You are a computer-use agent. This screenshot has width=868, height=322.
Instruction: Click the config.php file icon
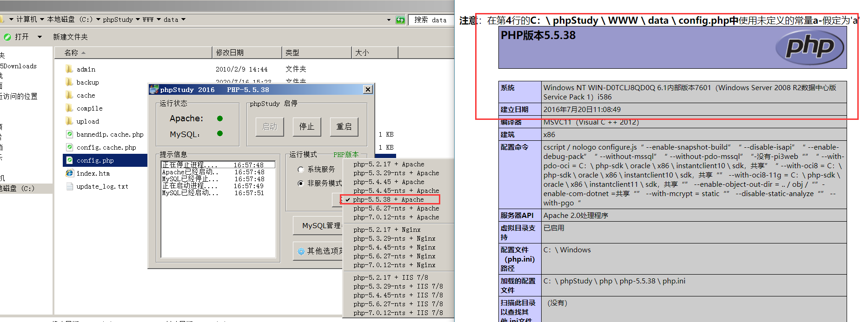(69, 160)
